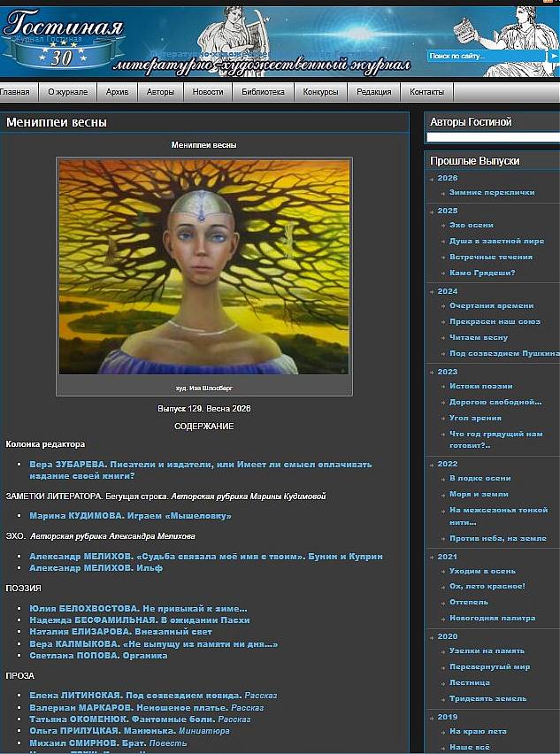Image resolution: width=560 pixels, height=754 pixels.
Task: Expand the 2026 issues year
Action: [x=447, y=178]
